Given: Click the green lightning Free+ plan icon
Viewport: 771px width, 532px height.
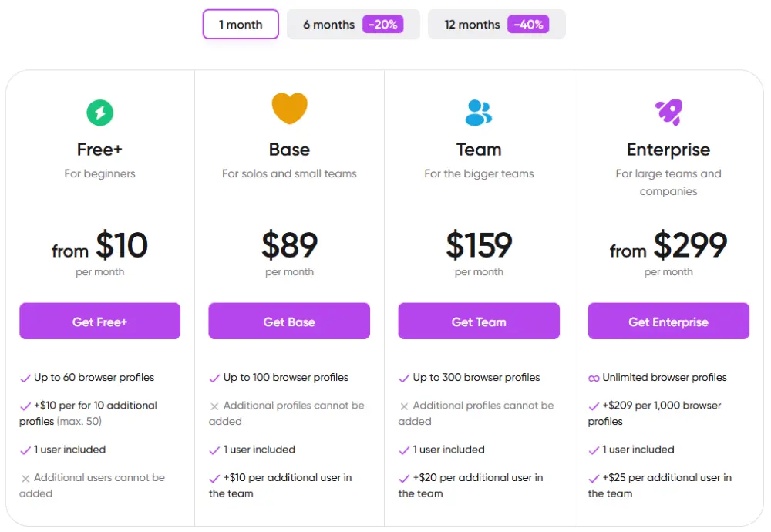Looking at the screenshot, I should pos(99,113).
